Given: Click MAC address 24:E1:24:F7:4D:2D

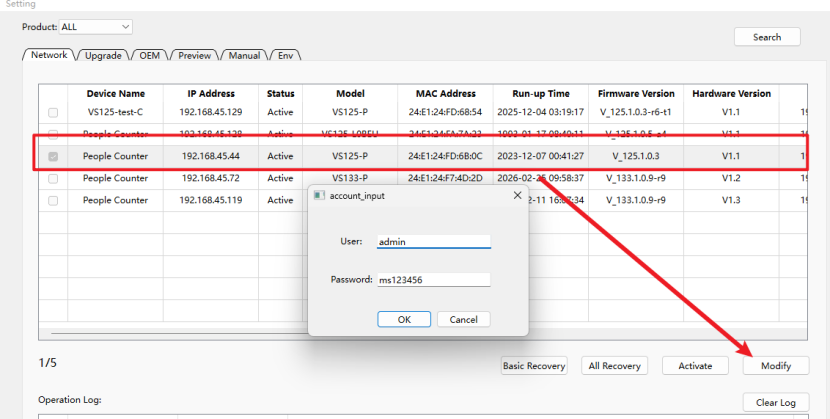Looking at the screenshot, I should coord(445,178).
